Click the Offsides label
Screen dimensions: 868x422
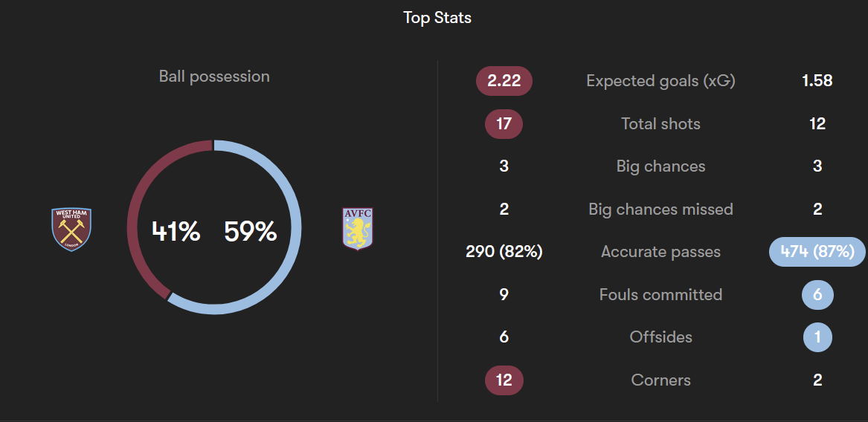(x=661, y=337)
